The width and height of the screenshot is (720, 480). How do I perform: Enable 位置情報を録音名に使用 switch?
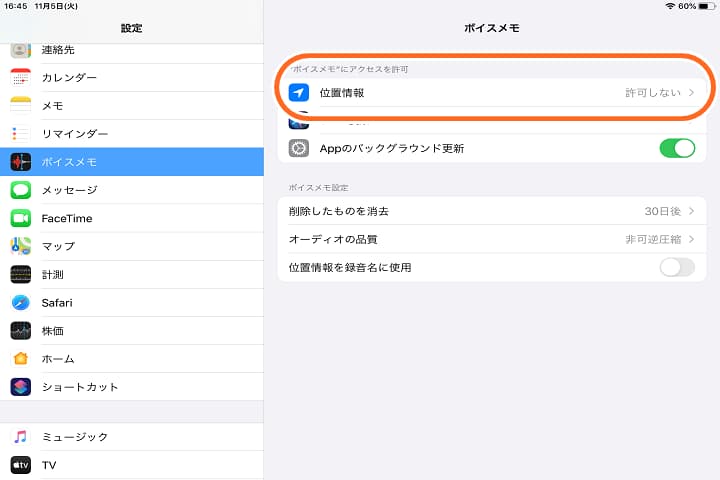677,267
